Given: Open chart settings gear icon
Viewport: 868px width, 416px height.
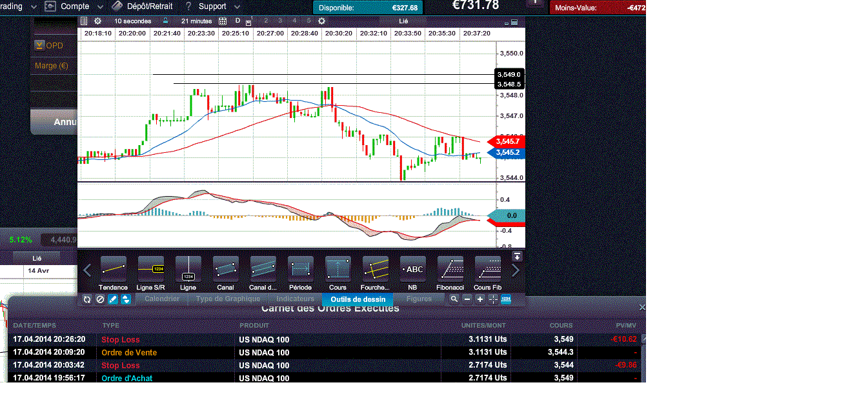Looking at the screenshot, I should pos(97,21).
